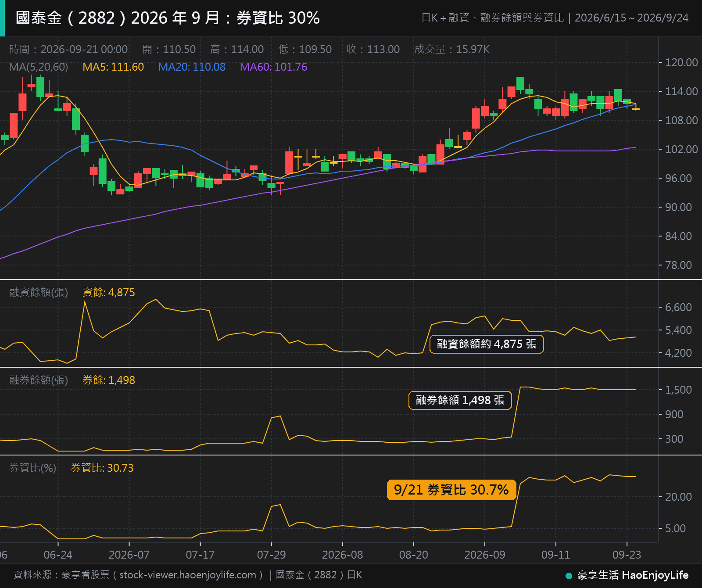Viewport: 702px width, 588px height.
Task: Click the 融資餘額約 4,875 張 annotation box
Action: [487, 344]
